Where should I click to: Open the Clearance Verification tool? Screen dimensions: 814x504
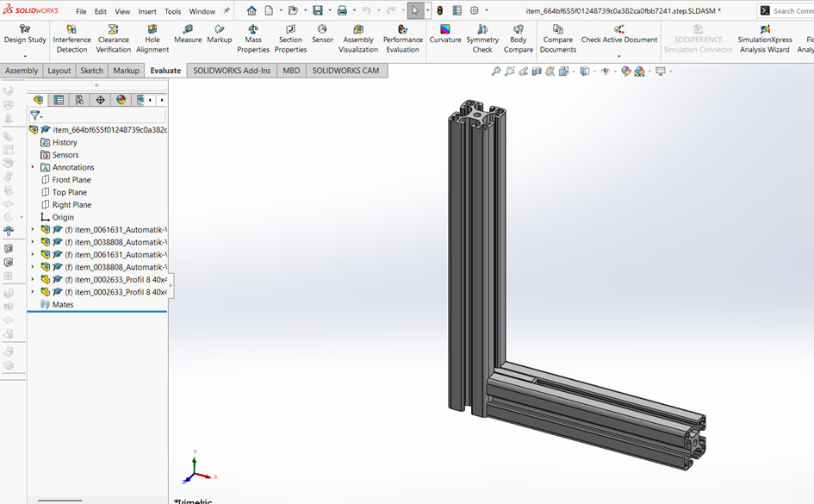tap(113, 39)
